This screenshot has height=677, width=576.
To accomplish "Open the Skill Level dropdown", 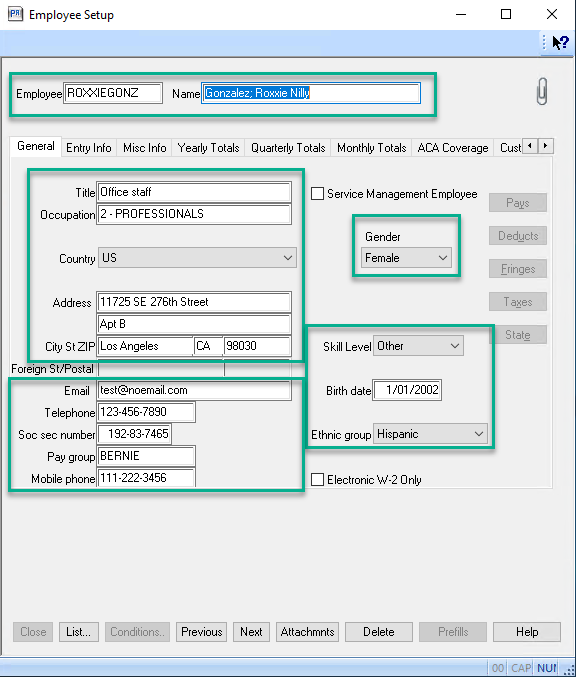I will point(418,346).
